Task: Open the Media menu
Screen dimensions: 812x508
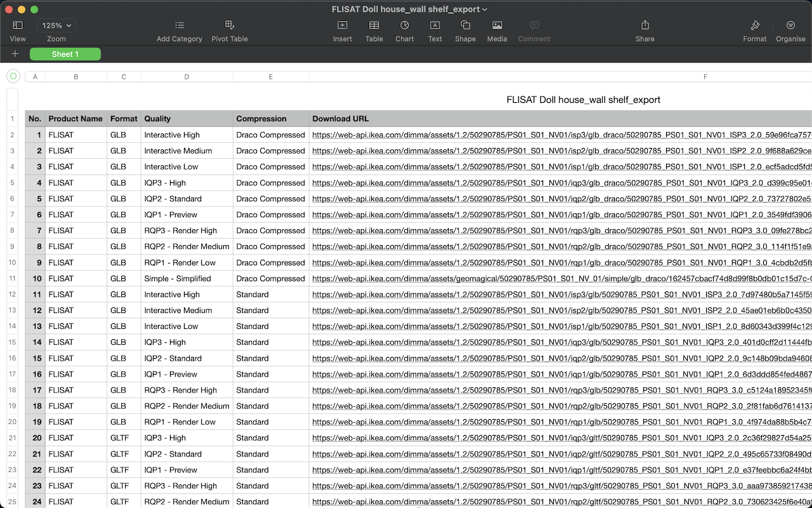Action: [497, 25]
